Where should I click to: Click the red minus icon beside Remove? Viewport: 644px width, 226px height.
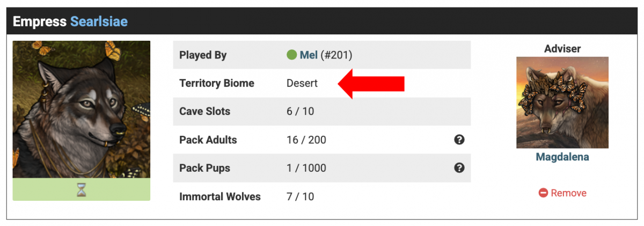[x=543, y=193]
